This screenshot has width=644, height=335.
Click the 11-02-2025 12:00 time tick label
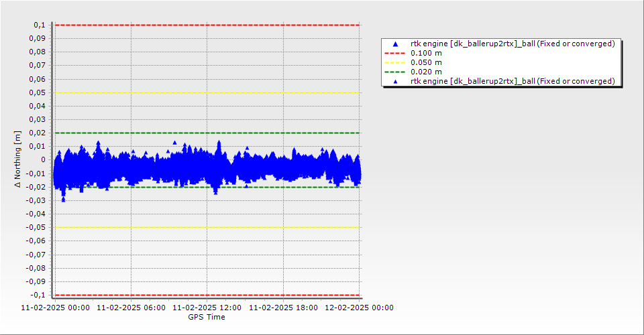pos(207,308)
